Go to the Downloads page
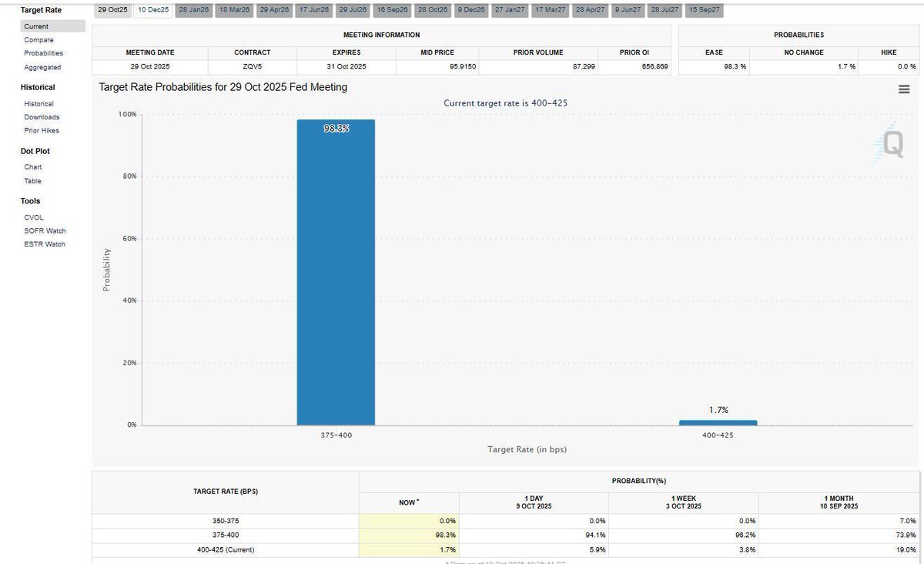Screen dimensions: 924x564 click(x=42, y=116)
